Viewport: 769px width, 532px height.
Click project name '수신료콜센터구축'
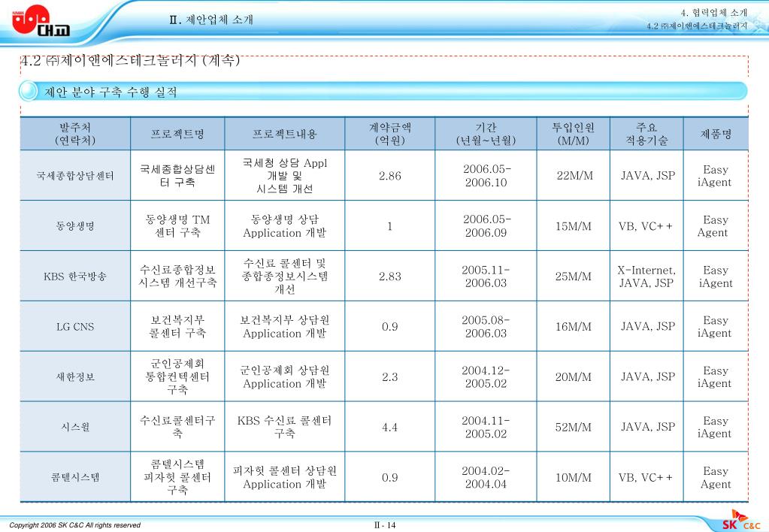177,427
